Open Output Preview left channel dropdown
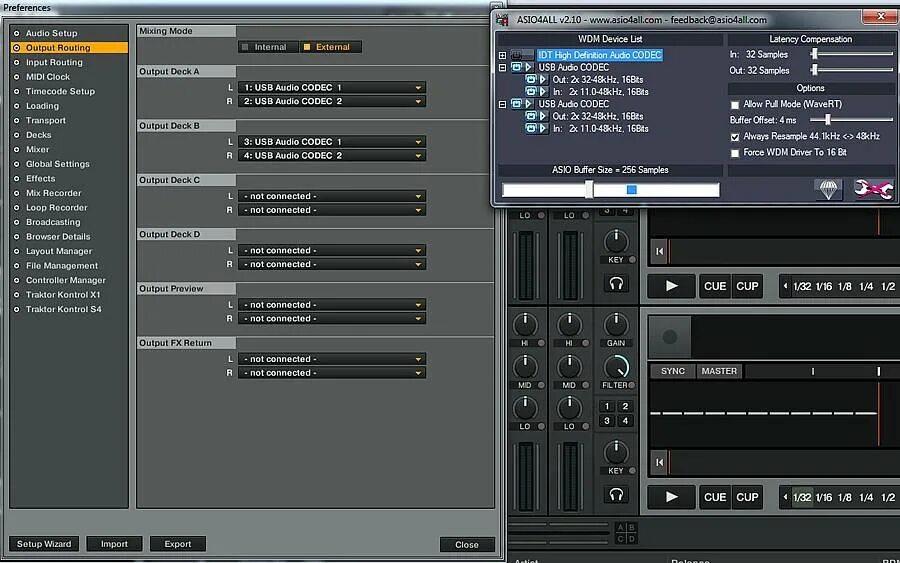This screenshot has height=563, width=900. click(332, 305)
